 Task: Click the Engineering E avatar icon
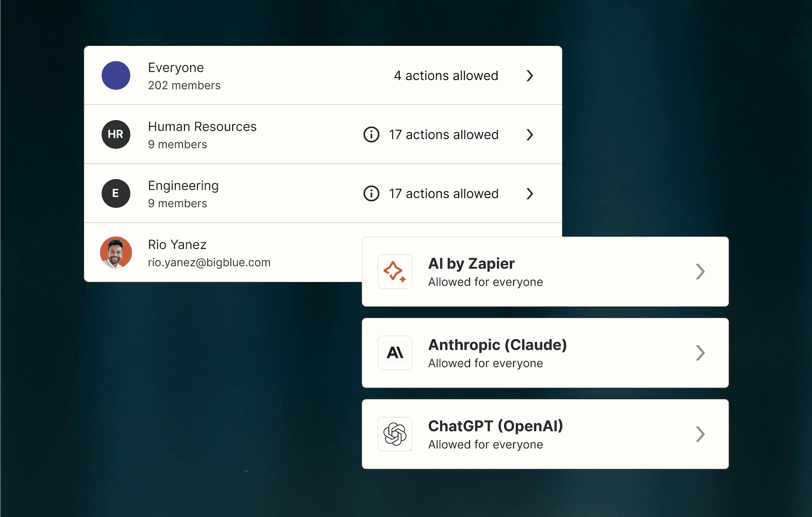[x=116, y=193]
